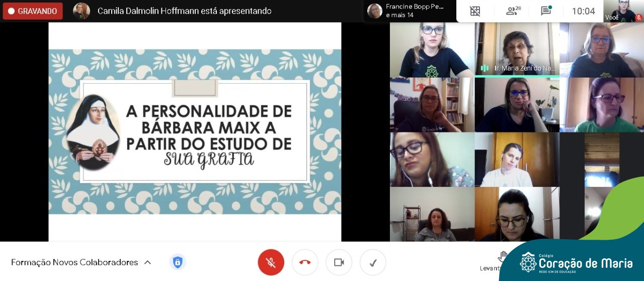Click the presented Bárbara Maix slide
644x281 pixels.
click(x=195, y=131)
